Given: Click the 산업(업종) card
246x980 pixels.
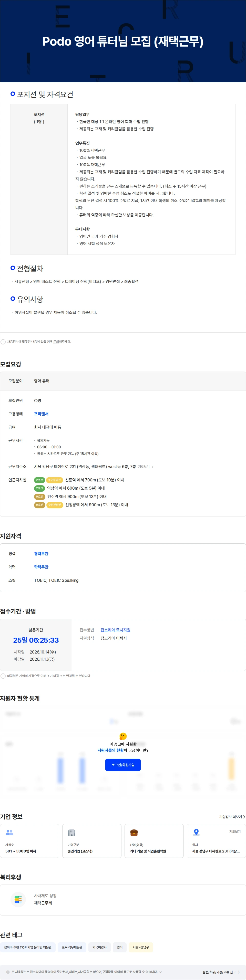Looking at the screenshot, I should tap(154, 840).
